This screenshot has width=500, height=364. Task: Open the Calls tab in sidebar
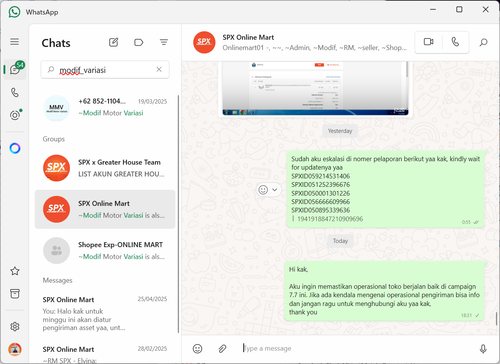tap(15, 92)
